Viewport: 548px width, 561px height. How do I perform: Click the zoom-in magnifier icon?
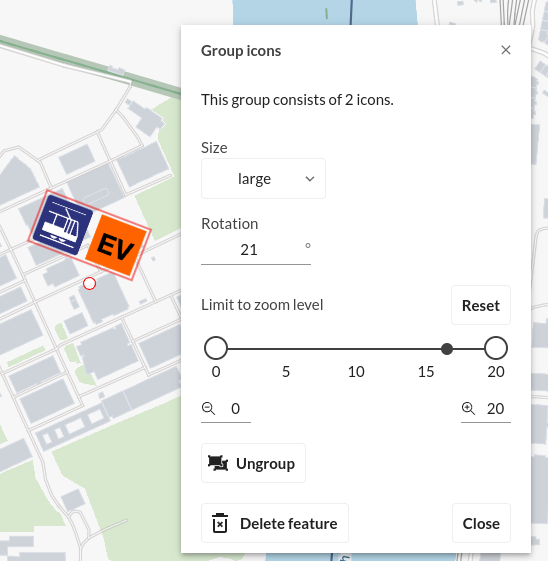(x=468, y=409)
